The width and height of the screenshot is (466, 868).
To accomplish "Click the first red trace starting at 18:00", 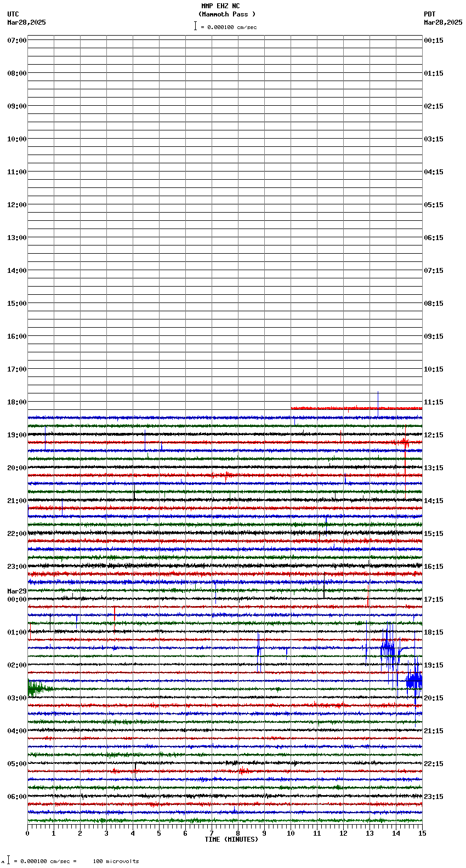I will [356, 408].
